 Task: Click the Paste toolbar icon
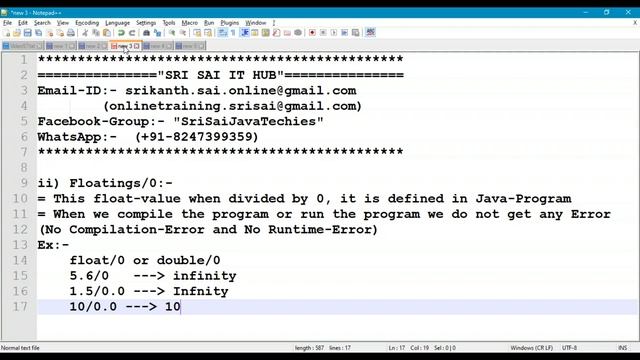pyautogui.click(x=107, y=33)
